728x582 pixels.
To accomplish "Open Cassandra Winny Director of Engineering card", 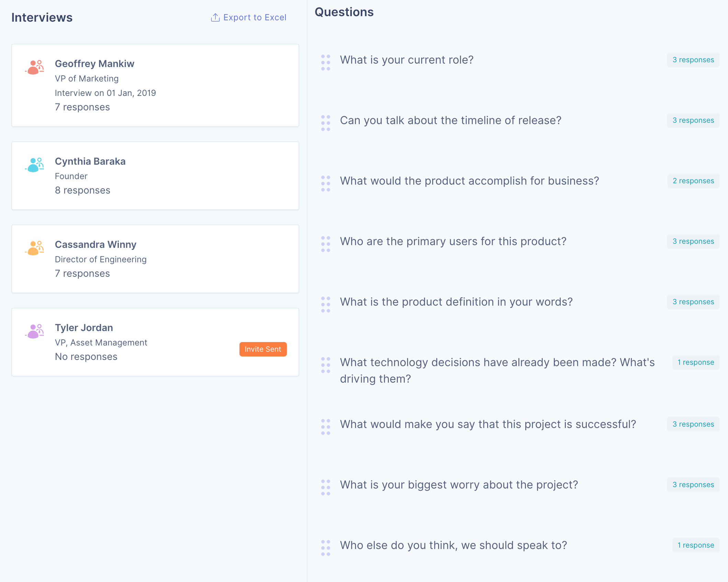I will tap(155, 259).
